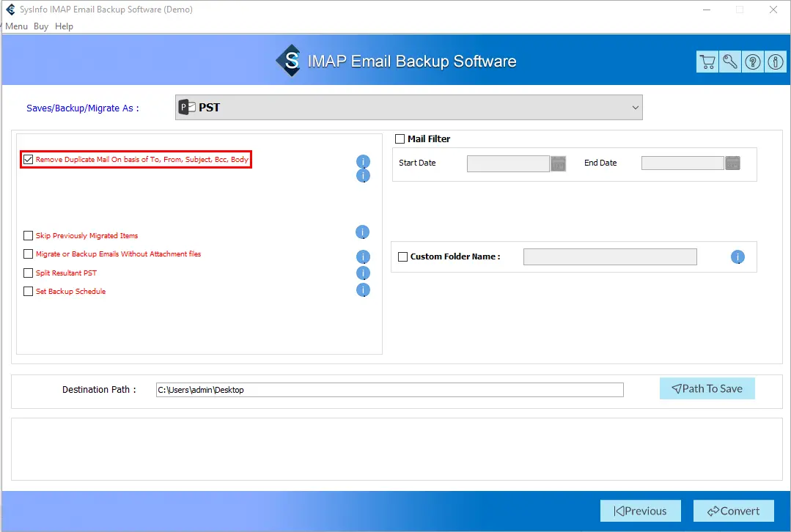791x532 pixels.
Task: Click the Path To Save button
Action: tap(707, 389)
